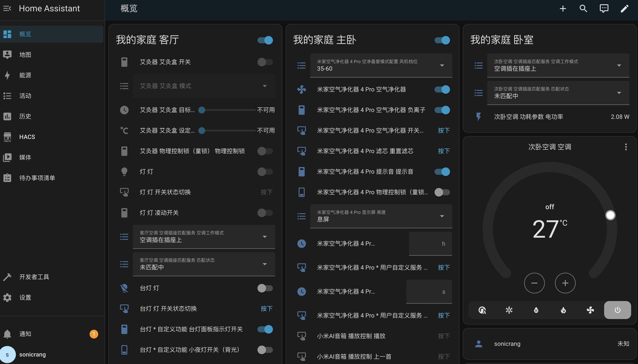Open the 风机档位 35-60 dropdown
Screen dimensions: 638x364
coord(381,66)
